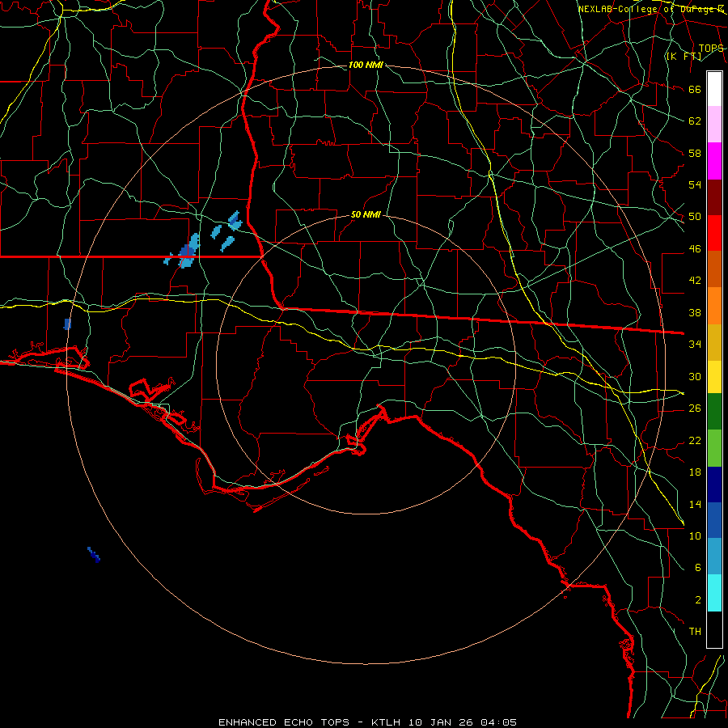Click the legend value '54'
The height and width of the screenshot is (728, 728).
pos(695,184)
